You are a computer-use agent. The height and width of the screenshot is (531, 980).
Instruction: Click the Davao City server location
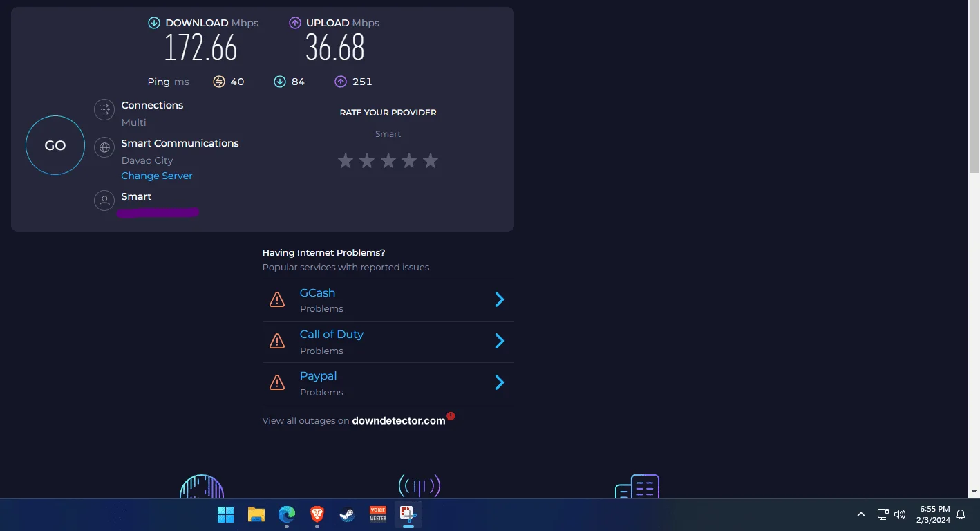147,160
